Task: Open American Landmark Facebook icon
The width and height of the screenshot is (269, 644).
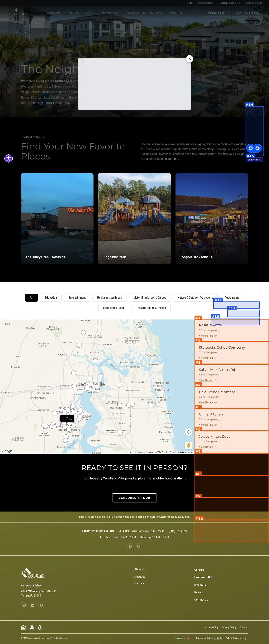Action: click(x=41, y=605)
